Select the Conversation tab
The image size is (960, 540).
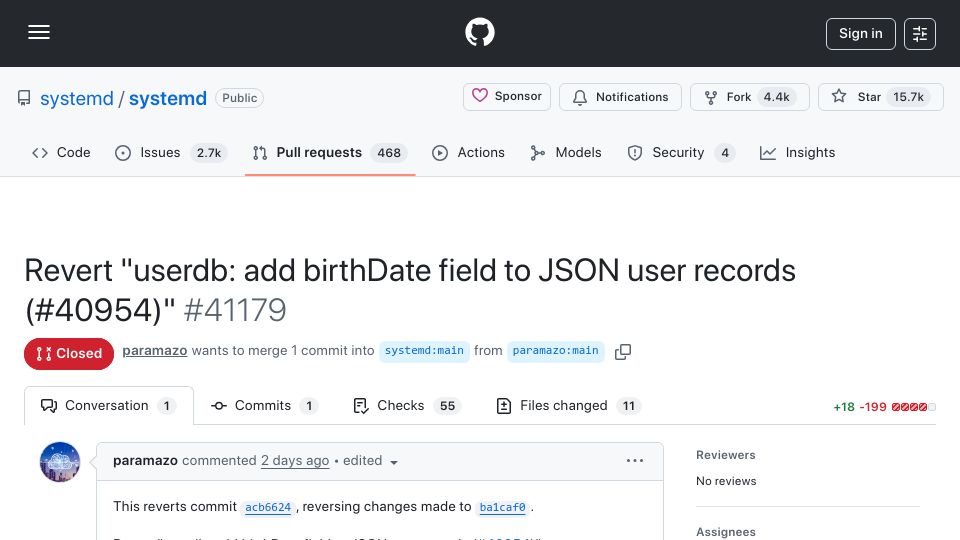tap(108, 405)
